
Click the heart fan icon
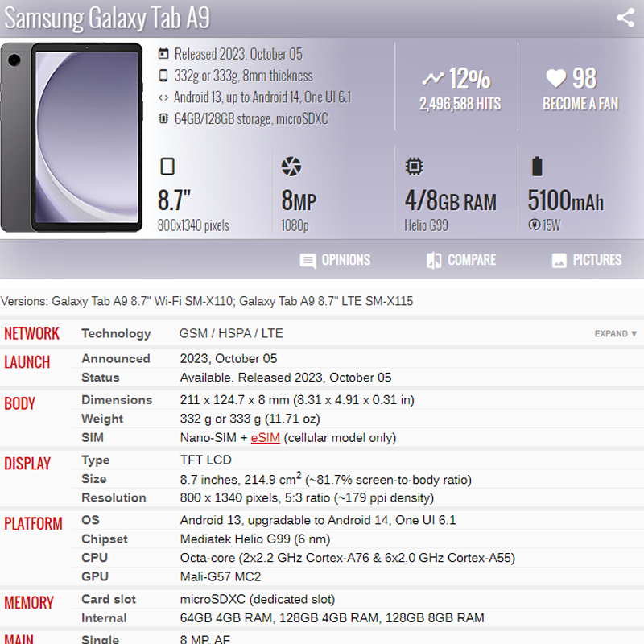[555, 78]
